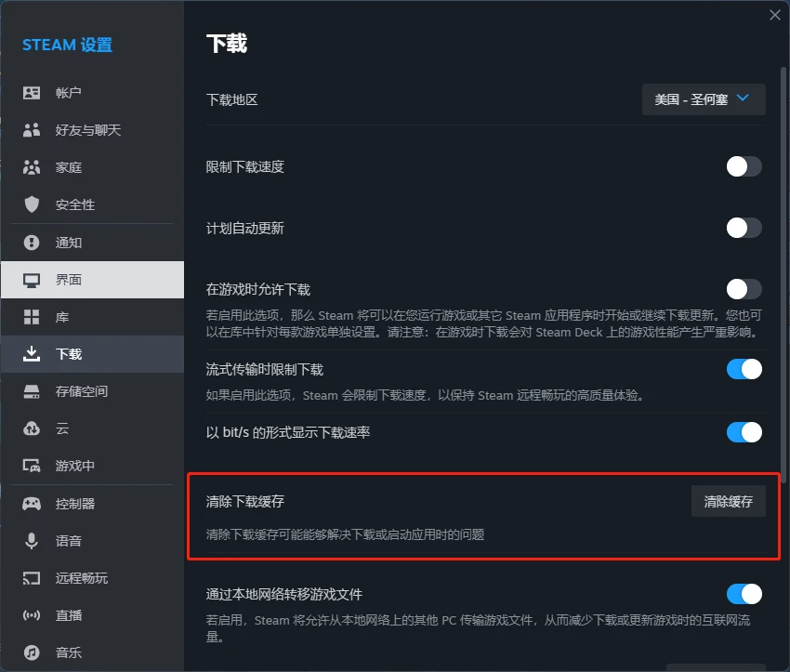Disable 通过本地网络转移游戏文件 toggle

point(744,594)
